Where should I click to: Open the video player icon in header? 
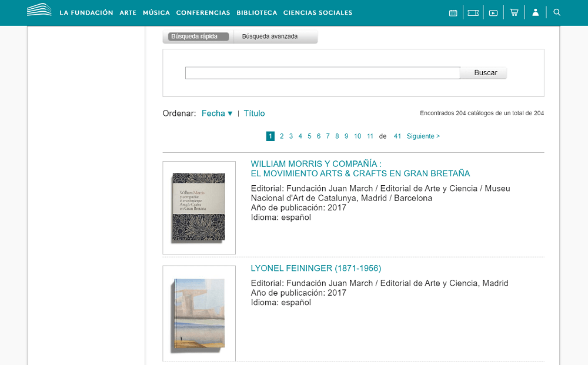pyautogui.click(x=493, y=13)
